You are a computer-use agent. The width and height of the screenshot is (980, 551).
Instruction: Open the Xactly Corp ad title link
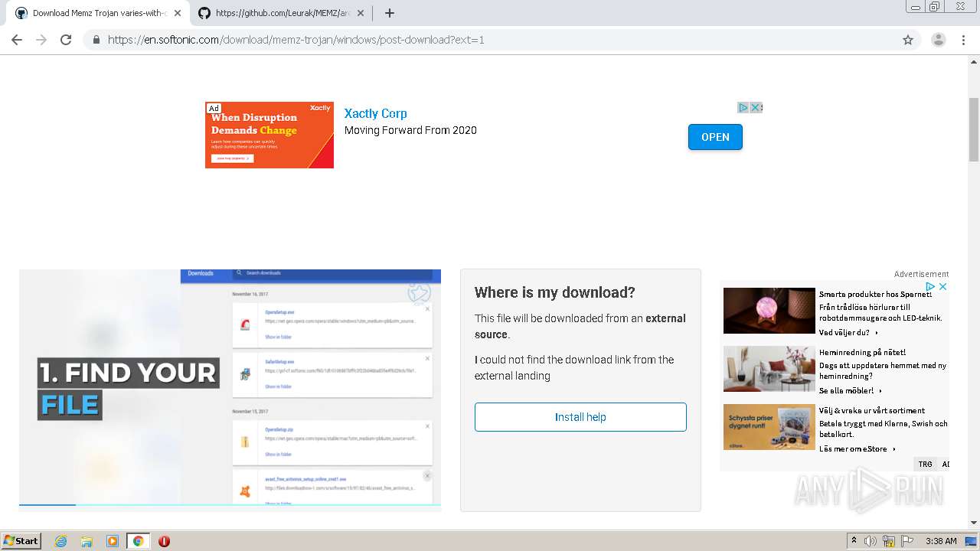tap(375, 113)
